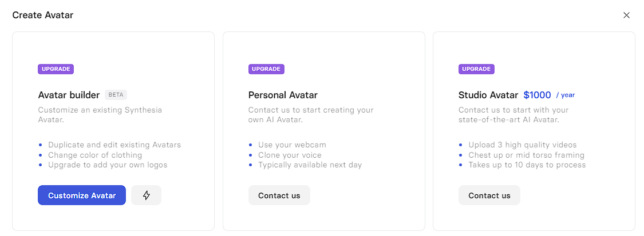
Task: Select the Avatar builder heading
Action: point(69,95)
